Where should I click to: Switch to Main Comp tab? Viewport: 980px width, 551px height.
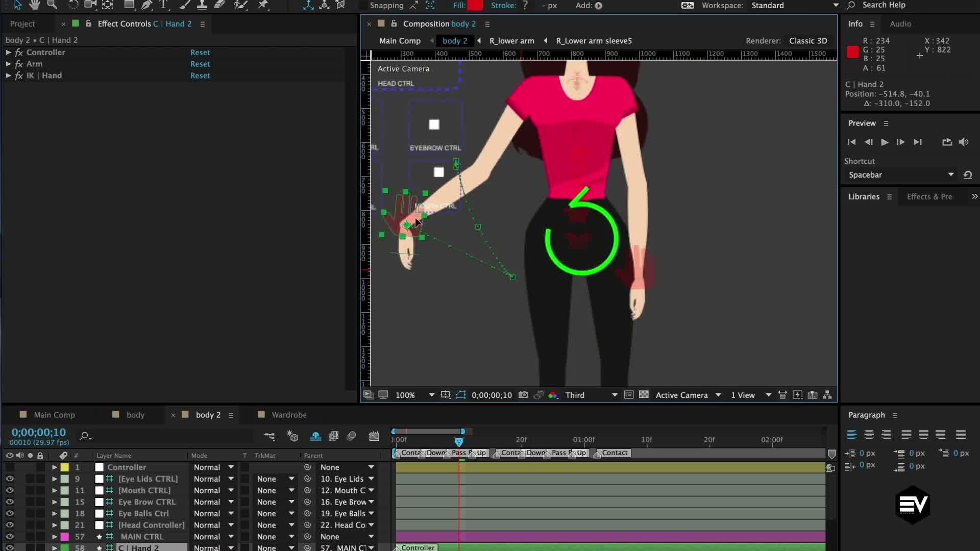[x=54, y=414]
